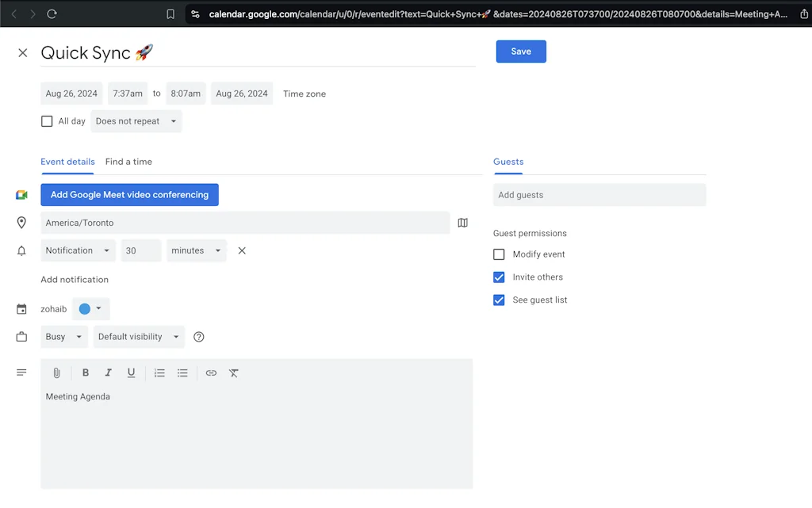Insert a bulleted list in description
812x508 pixels.
[182, 372]
